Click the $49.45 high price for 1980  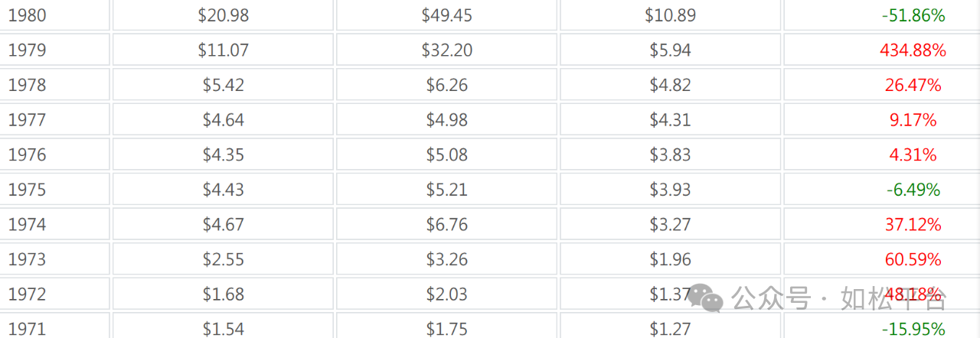[x=446, y=15]
